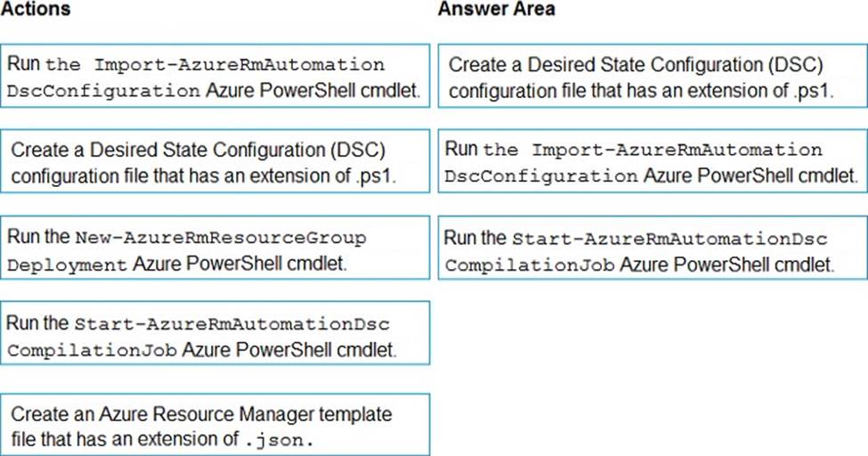Click "Import-AzureRmAutomation" code text in the Actions list
Screen dimensions: 868x456
click(x=239, y=65)
